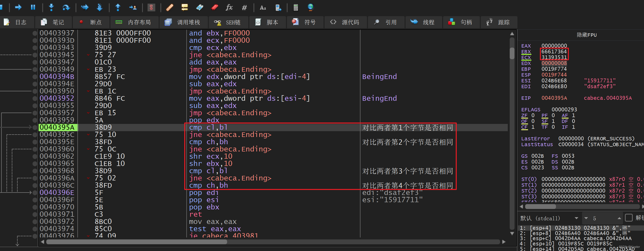Screen dimensions: 644x251
Task: Open the Bookmarks red tag icon
Action: (215, 7)
